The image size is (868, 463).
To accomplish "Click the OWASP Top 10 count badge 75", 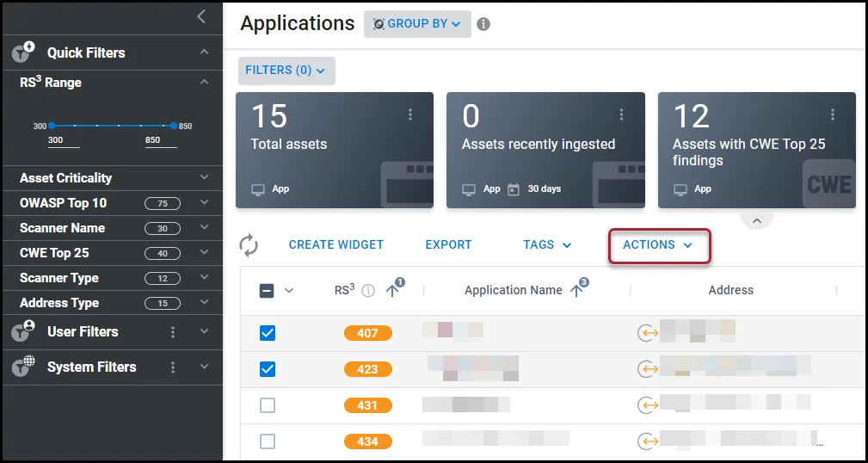I will click(163, 204).
